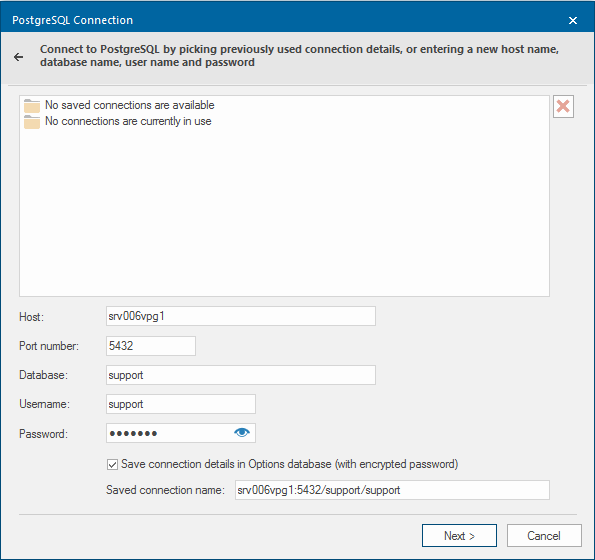This screenshot has width=595, height=560.
Task: Click the 'PostgreSQL Connection' title text
Action: click(72, 20)
